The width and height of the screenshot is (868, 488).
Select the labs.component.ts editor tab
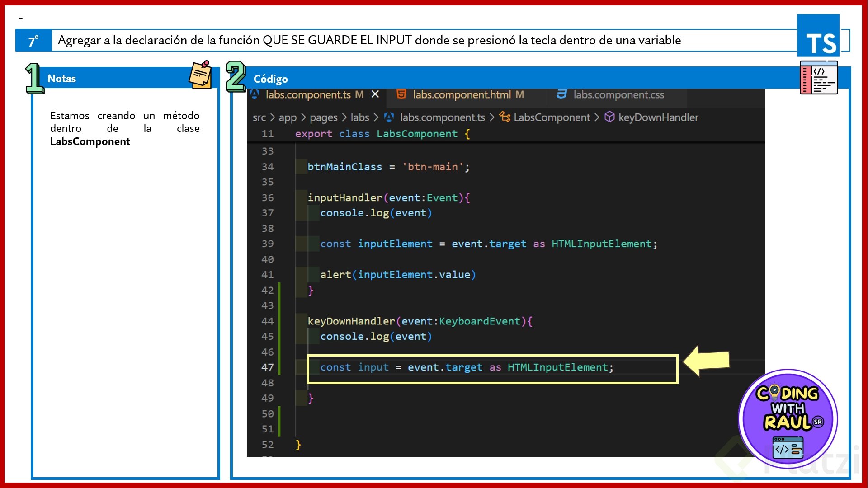308,94
